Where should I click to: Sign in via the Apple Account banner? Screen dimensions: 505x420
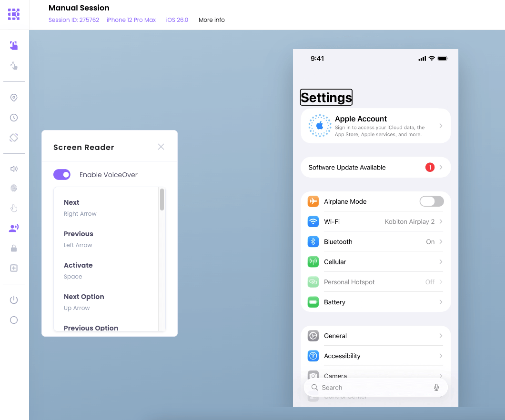click(375, 125)
